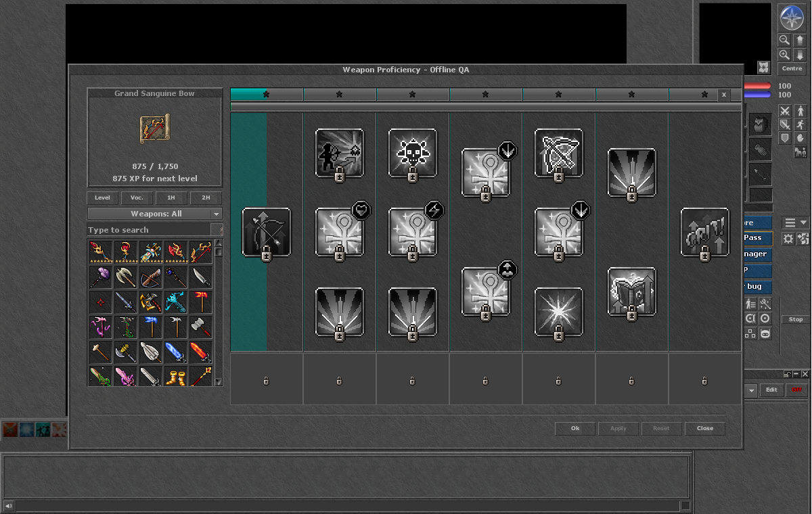Click the Grand Sanguine Bow preview image
The width and height of the screenshot is (812, 514).
(155, 130)
